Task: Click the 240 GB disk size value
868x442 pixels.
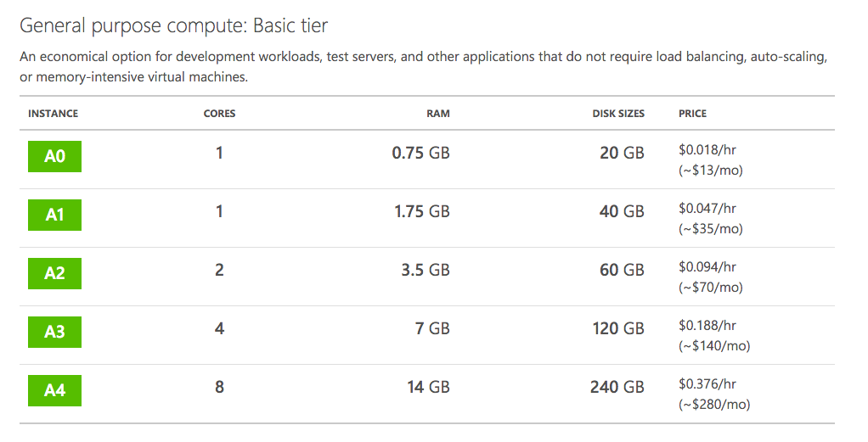Action: pos(617,388)
